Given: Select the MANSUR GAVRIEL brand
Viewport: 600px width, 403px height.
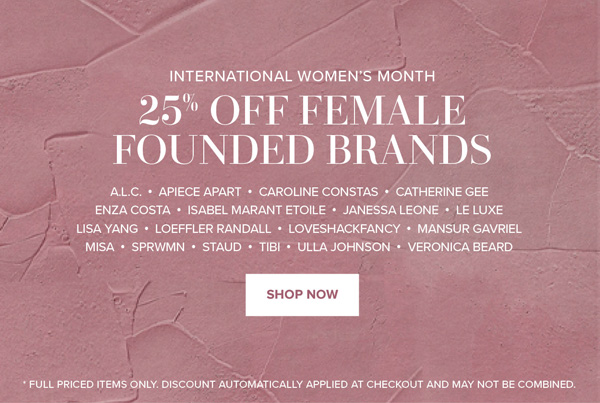Looking at the screenshot, I should (469, 229).
